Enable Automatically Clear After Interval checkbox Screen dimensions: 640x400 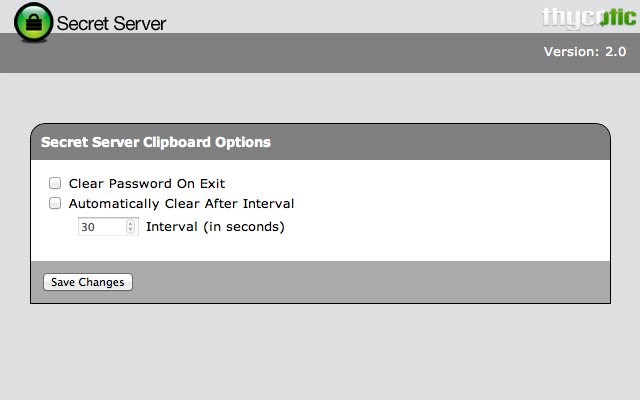[x=55, y=203]
